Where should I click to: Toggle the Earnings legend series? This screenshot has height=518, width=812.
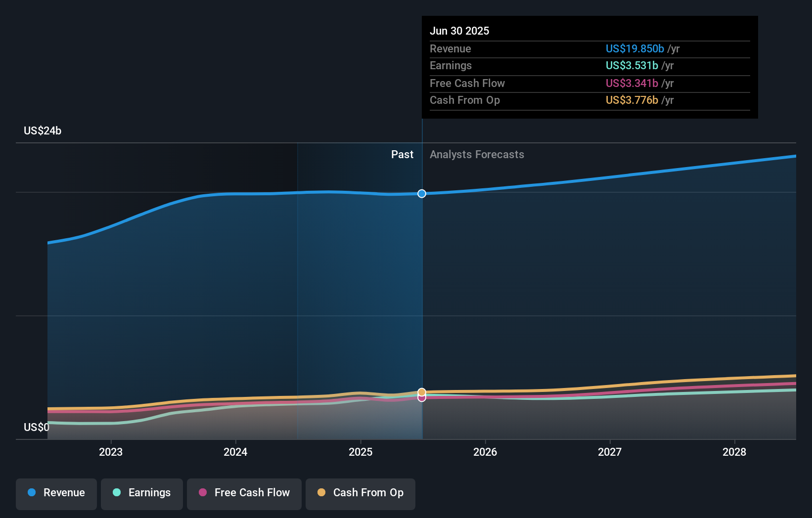click(142, 494)
